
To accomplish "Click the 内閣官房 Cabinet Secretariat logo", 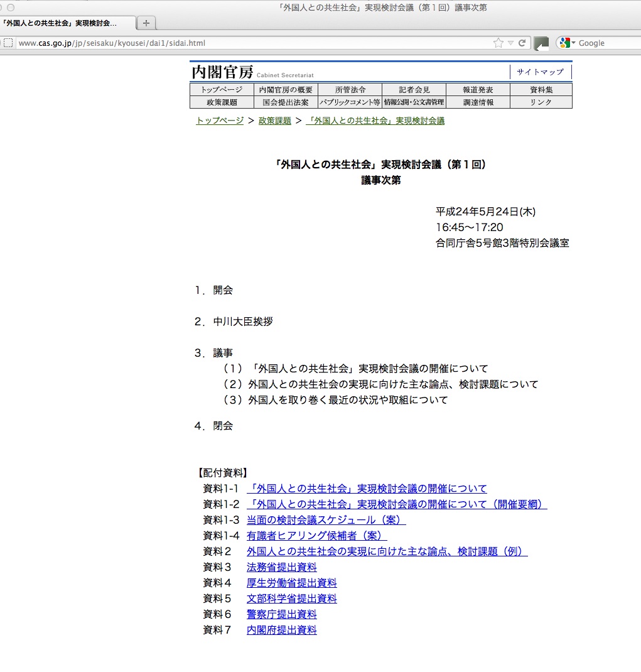I will (x=253, y=72).
